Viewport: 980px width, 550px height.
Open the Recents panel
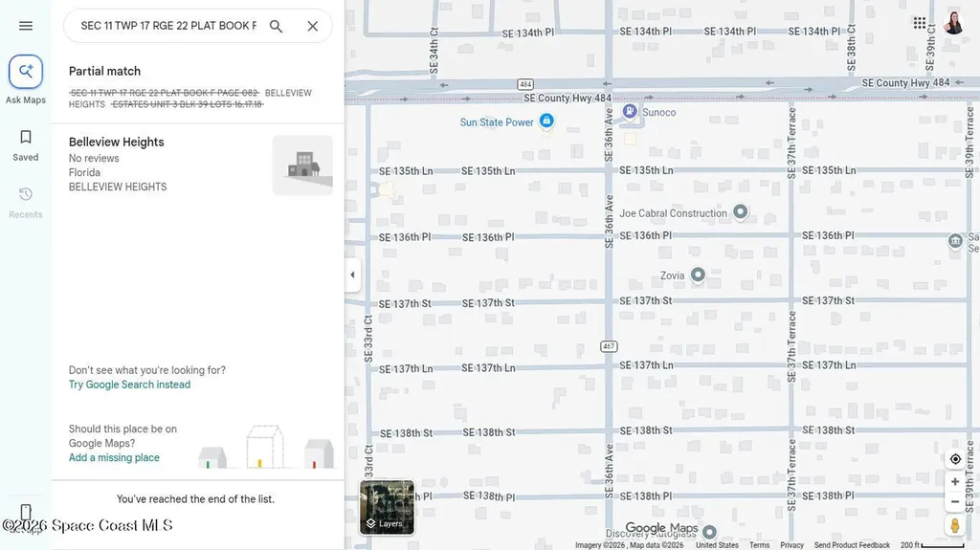pos(26,203)
